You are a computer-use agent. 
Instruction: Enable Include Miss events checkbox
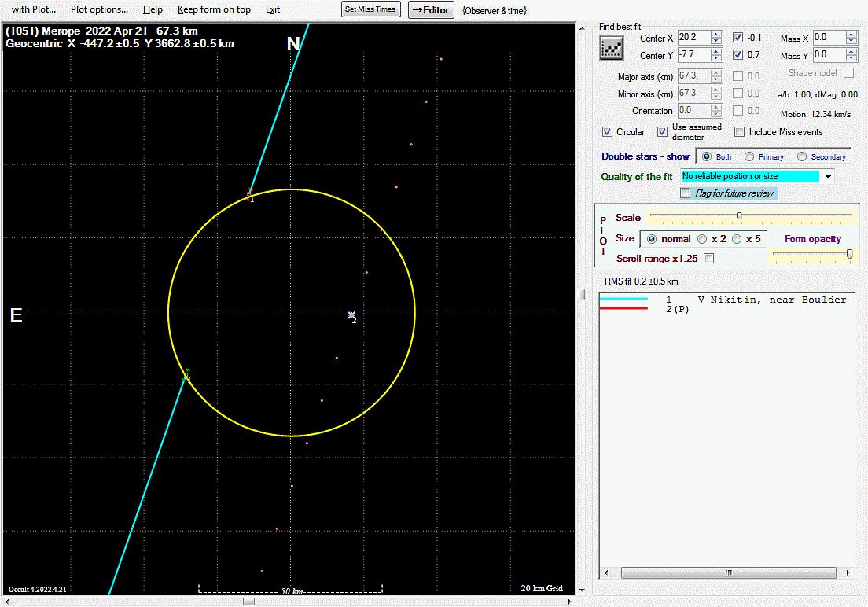740,132
